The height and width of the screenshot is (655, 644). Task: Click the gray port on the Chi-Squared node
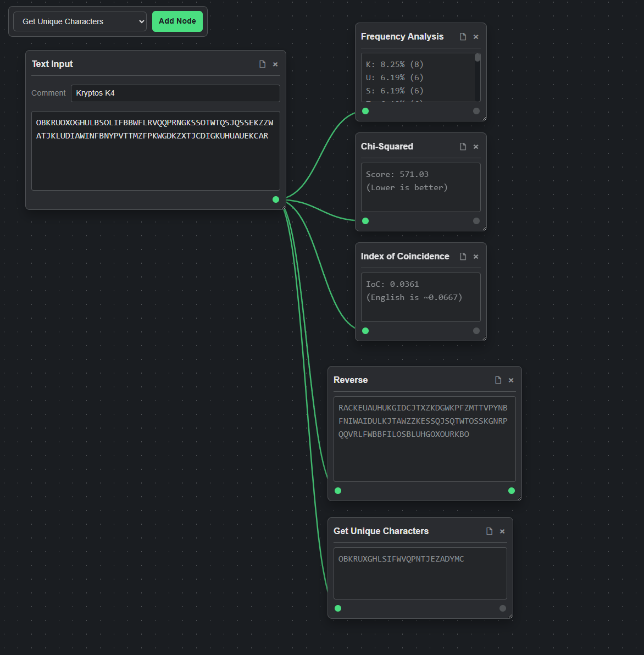476,221
